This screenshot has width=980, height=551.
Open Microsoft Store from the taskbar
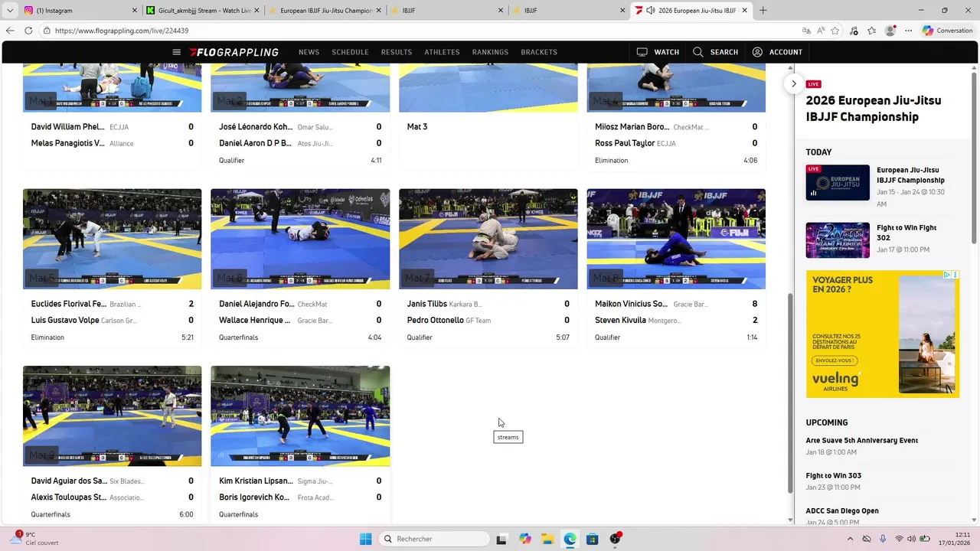592,539
